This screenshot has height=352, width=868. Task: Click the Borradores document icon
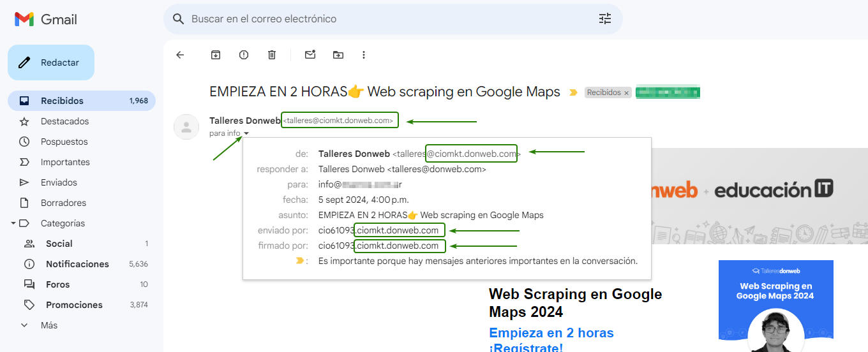tap(24, 203)
